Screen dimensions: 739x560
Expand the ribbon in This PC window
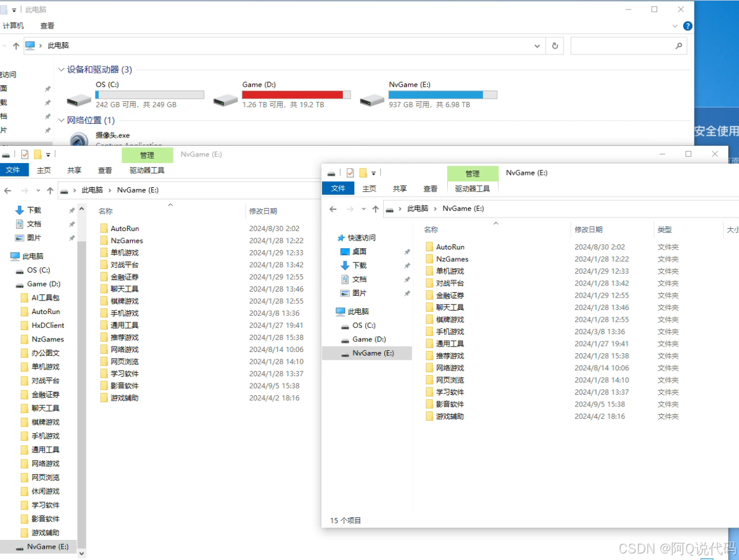[x=675, y=26]
